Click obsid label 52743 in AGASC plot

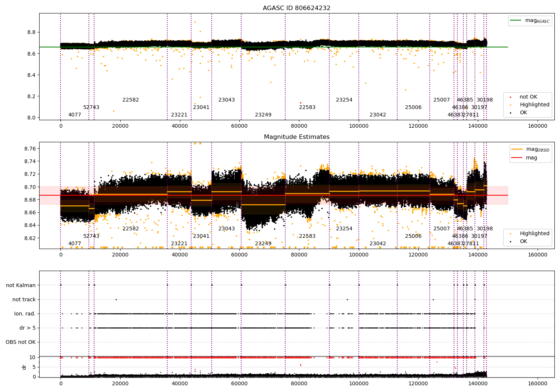(91, 107)
